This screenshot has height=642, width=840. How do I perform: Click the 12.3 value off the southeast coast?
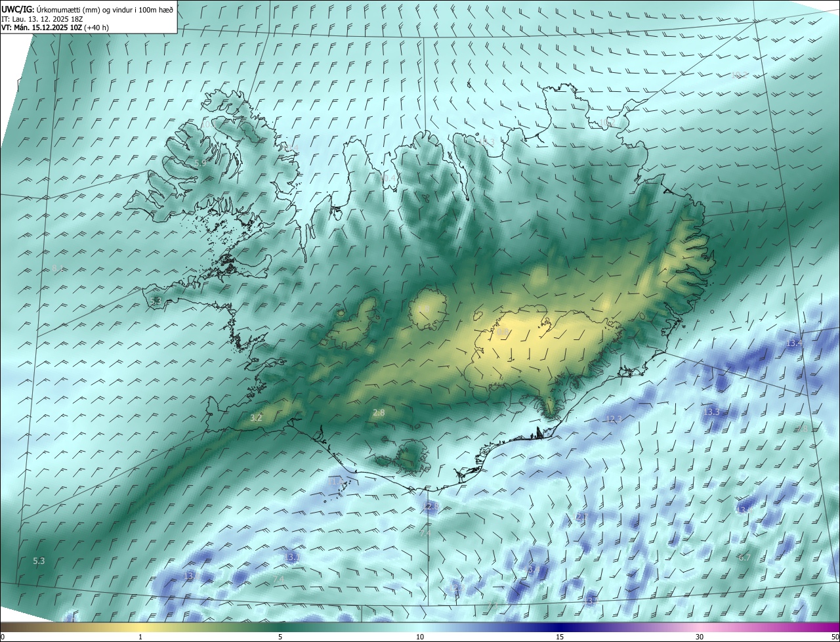tap(614, 419)
